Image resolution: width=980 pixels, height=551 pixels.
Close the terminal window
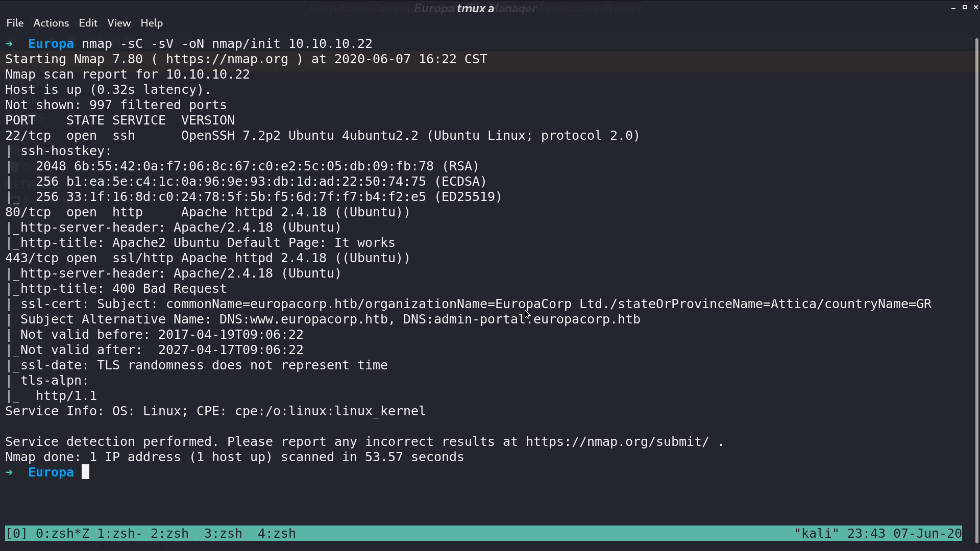pos(975,7)
